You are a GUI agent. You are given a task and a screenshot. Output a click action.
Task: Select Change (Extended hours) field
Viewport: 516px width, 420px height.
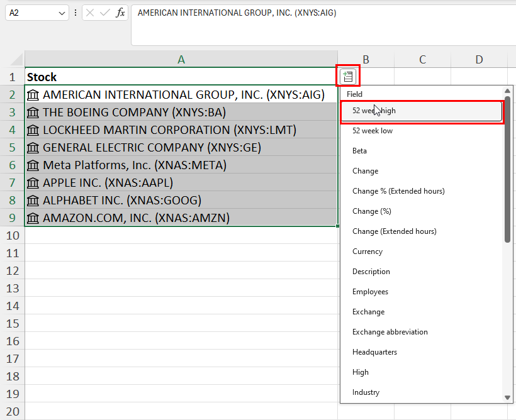tap(422, 231)
